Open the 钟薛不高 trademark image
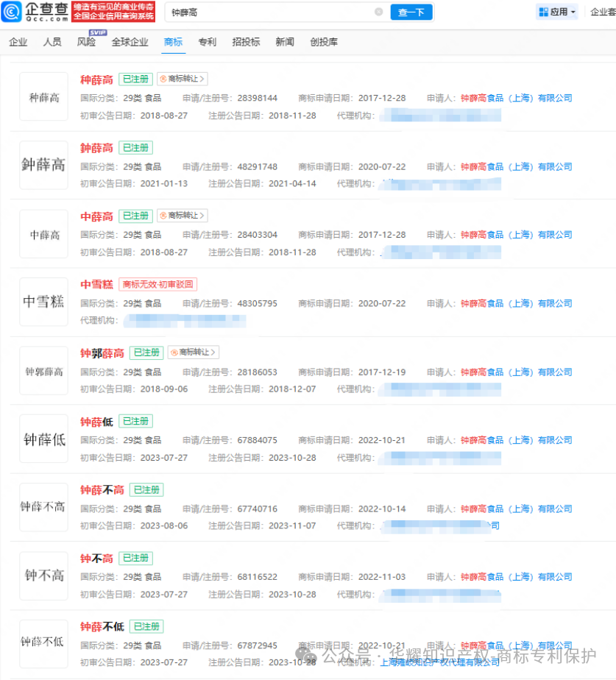The image size is (616, 680). [x=44, y=507]
